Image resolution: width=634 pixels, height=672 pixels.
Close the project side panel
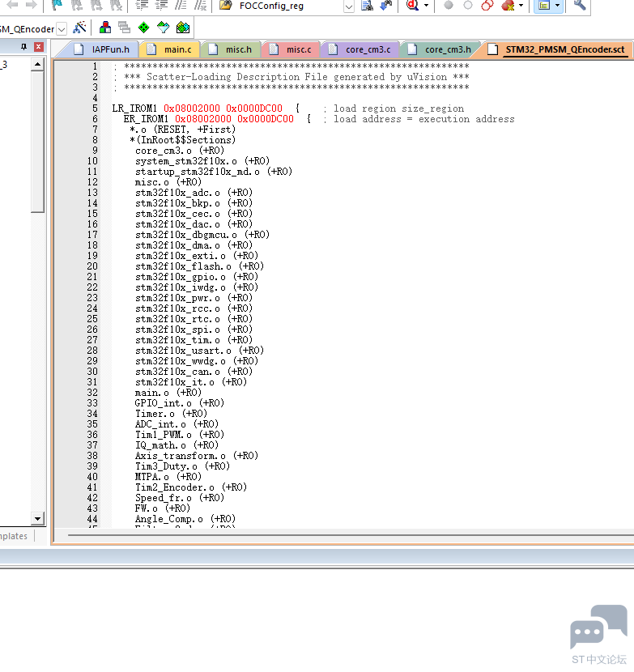pos(39,47)
